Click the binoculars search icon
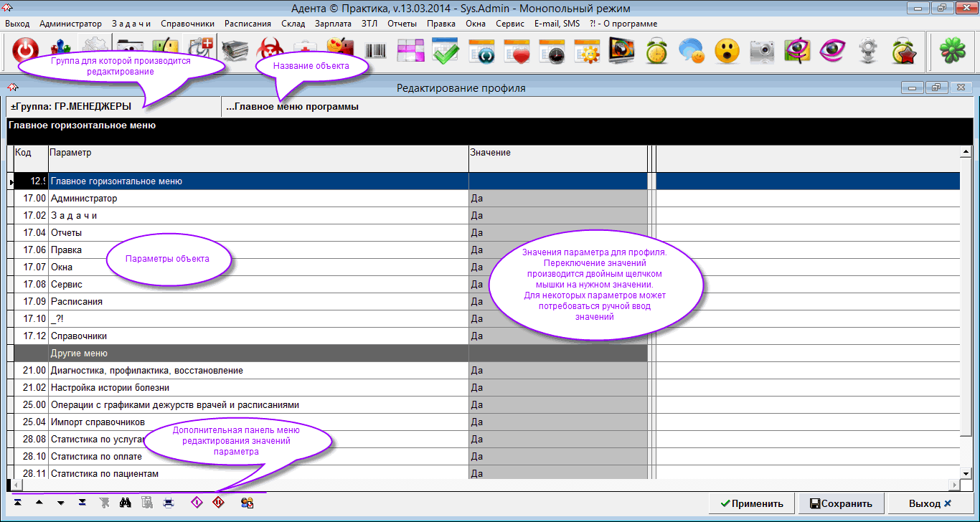This screenshot has height=522, width=980. point(126,503)
